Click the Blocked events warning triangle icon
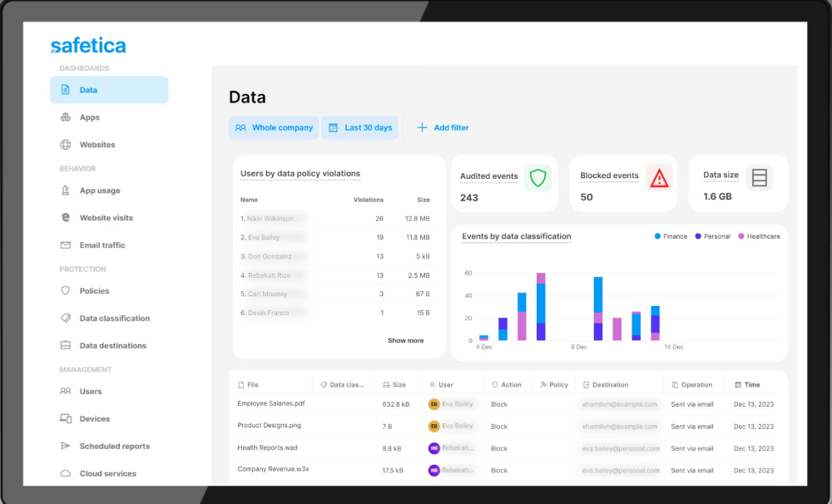Screen dimensions: 832x504 click(659, 178)
